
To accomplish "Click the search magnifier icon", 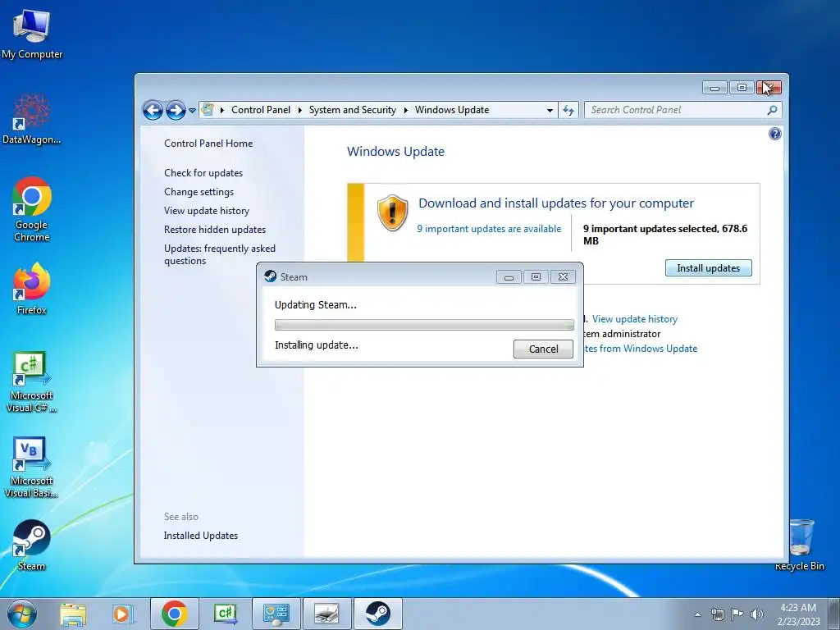I will click(772, 110).
